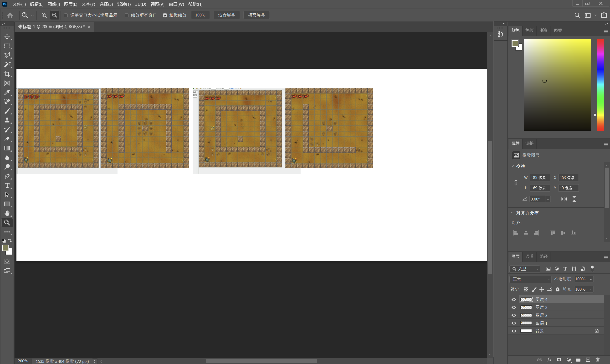The width and height of the screenshot is (610, 364).
Task: Select the Horizontal Type tool
Action: coord(7,185)
